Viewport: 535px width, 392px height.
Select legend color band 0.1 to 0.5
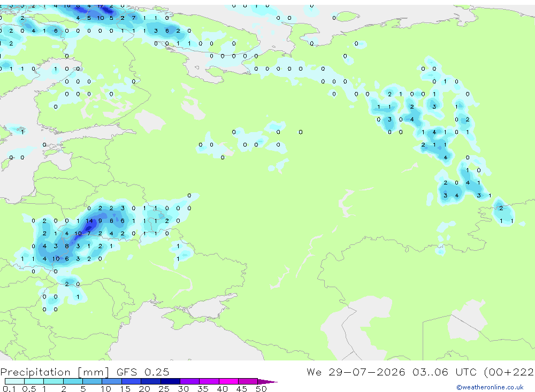tap(14, 381)
